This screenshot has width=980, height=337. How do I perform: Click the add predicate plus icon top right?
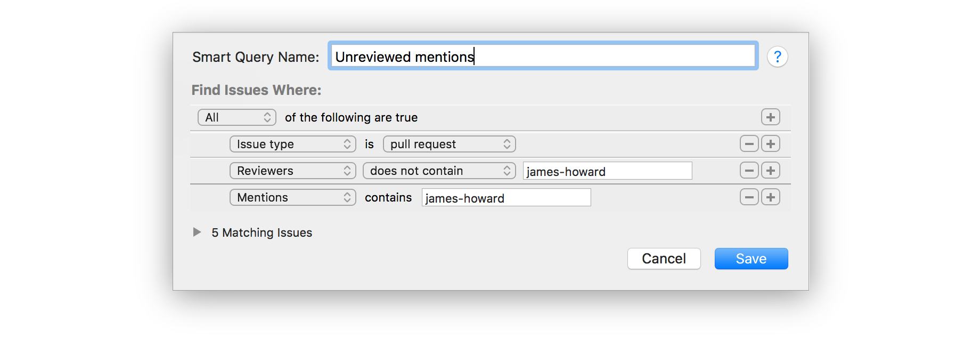click(770, 117)
